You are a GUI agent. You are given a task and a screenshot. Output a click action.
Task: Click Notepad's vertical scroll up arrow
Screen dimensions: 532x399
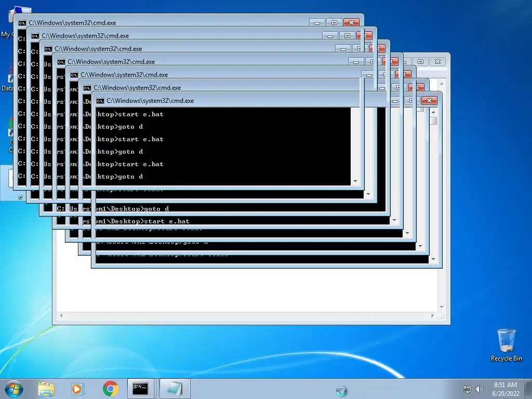442,84
